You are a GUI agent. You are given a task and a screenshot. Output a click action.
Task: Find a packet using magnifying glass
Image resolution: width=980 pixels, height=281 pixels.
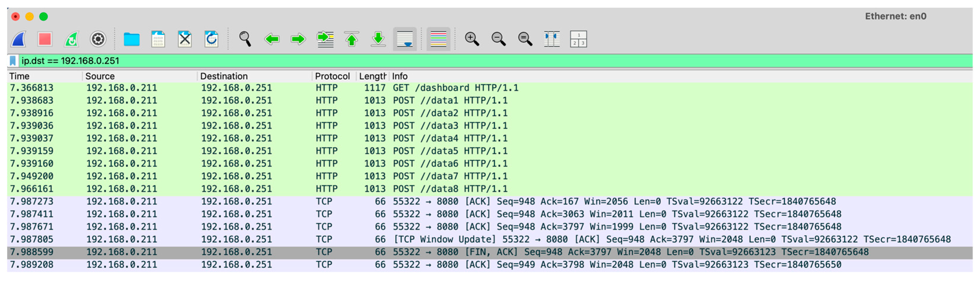coord(245,39)
